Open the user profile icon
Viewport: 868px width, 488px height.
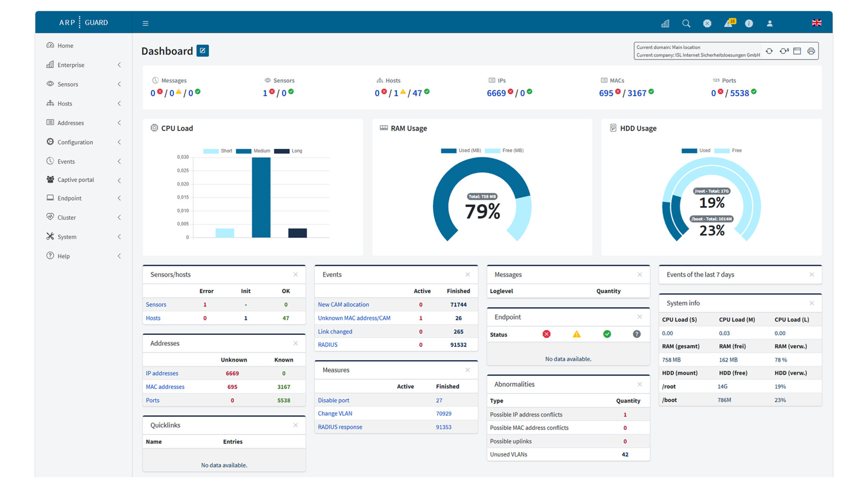point(769,23)
